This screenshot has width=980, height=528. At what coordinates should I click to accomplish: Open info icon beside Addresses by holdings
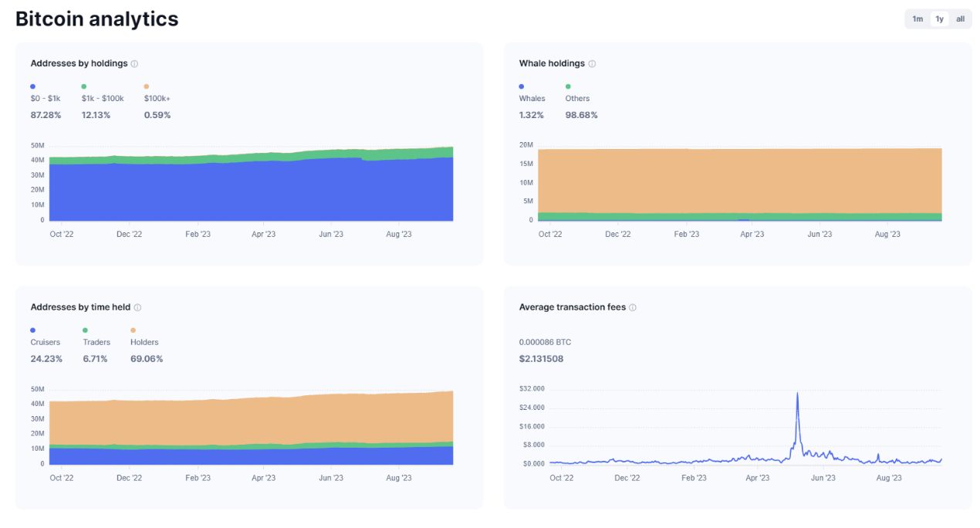(x=134, y=64)
